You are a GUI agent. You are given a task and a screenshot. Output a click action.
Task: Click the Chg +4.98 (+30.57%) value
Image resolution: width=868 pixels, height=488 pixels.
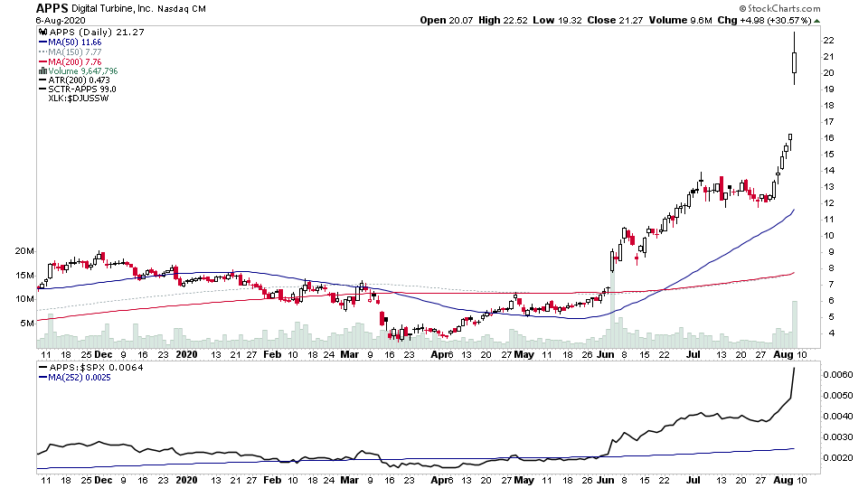[x=764, y=20]
